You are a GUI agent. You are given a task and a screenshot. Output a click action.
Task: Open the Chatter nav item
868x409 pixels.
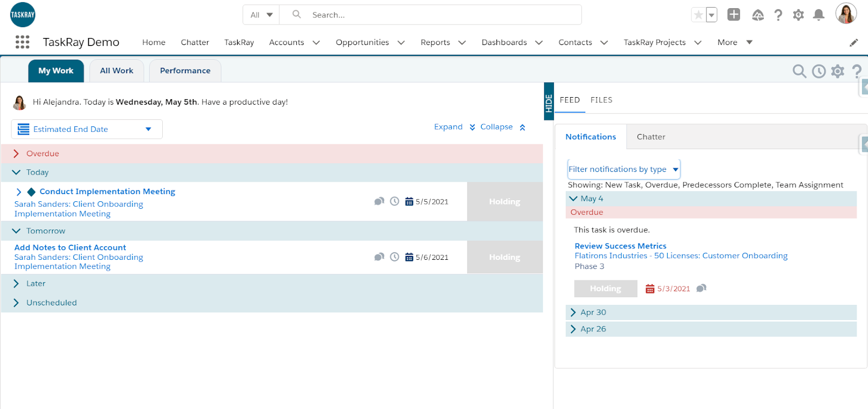195,42
